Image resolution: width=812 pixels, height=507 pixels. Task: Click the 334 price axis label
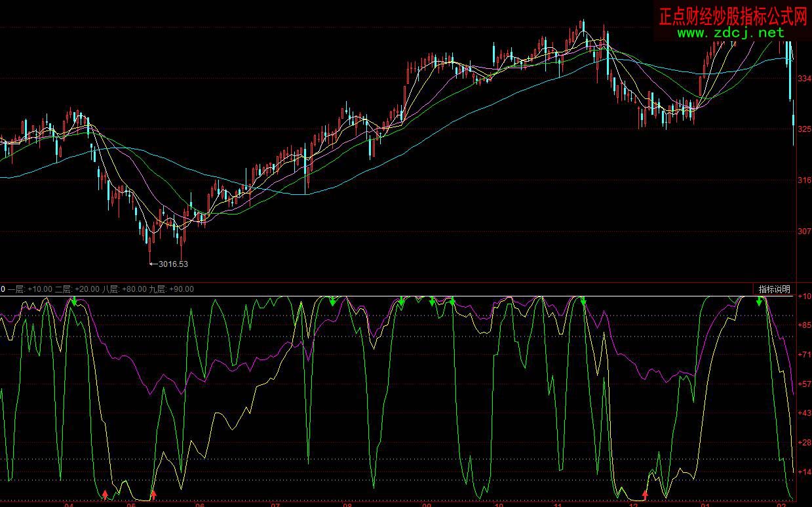coord(803,79)
